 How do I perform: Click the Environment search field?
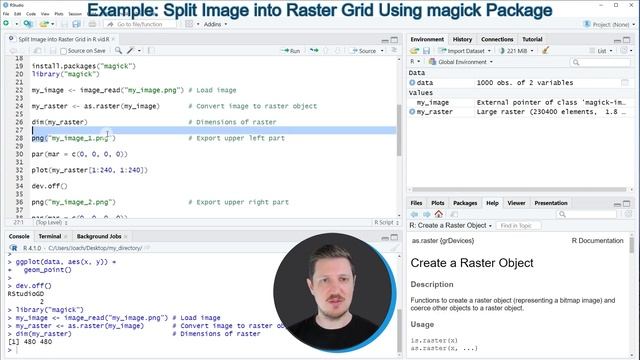[600, 62]
